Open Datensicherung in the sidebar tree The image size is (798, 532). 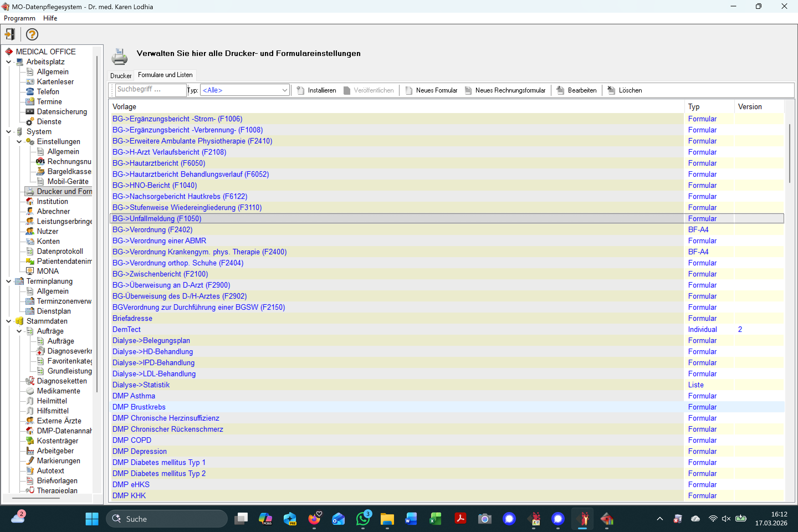(62, 112)
